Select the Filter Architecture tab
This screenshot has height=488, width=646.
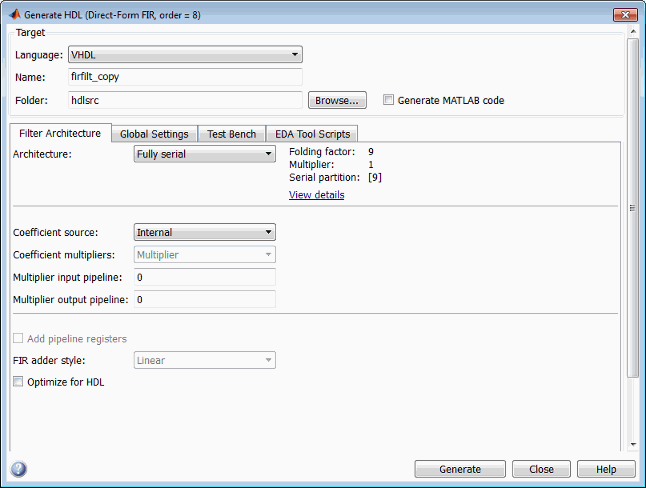pos(60,133)
